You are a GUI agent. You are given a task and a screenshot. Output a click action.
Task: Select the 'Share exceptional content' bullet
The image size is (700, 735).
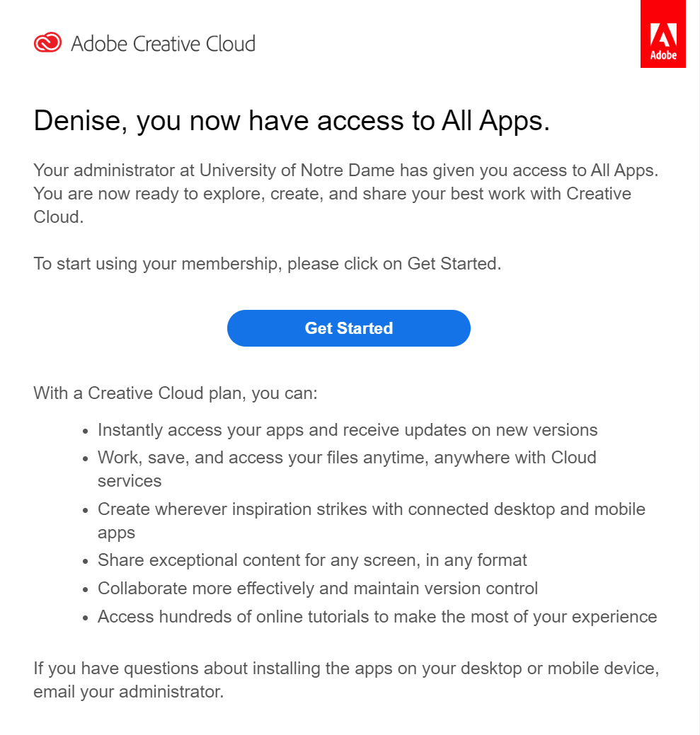pos(312,560)
